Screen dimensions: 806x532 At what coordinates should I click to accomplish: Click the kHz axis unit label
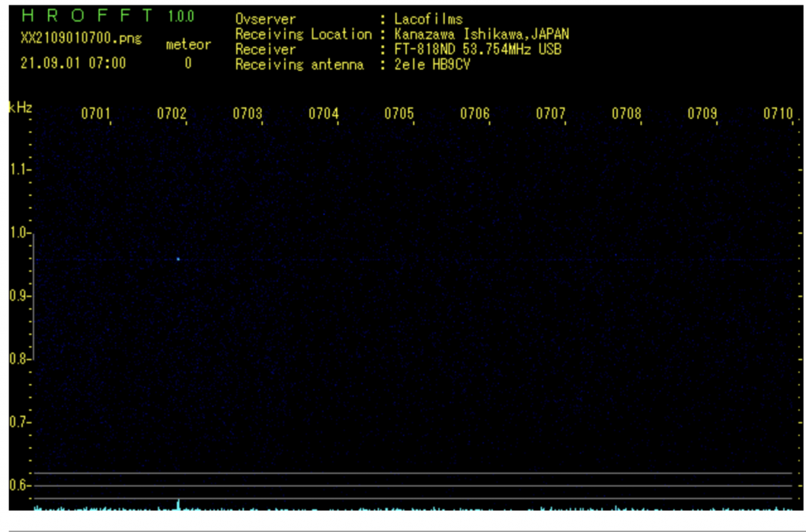point(20,108)
